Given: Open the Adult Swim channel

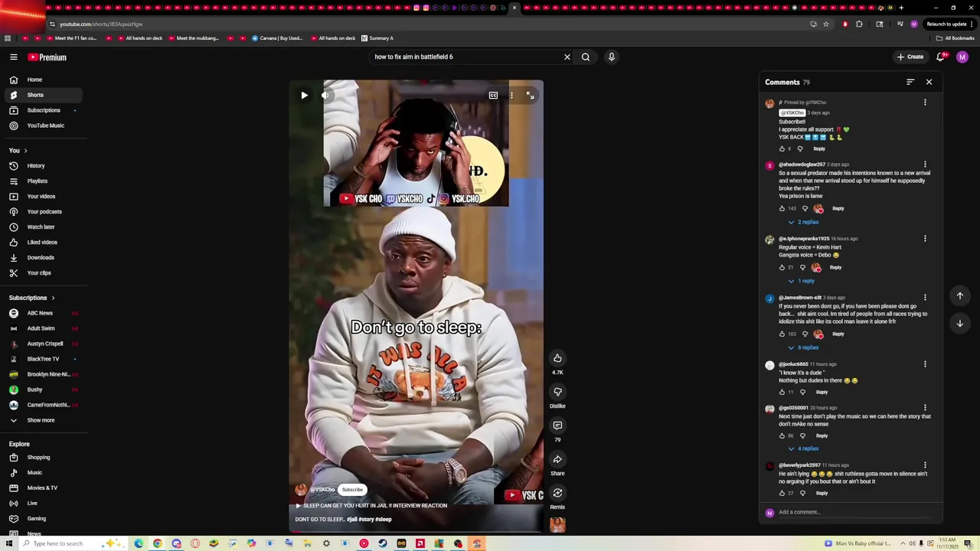Looking at the screenshot, I should coord(43,328).
